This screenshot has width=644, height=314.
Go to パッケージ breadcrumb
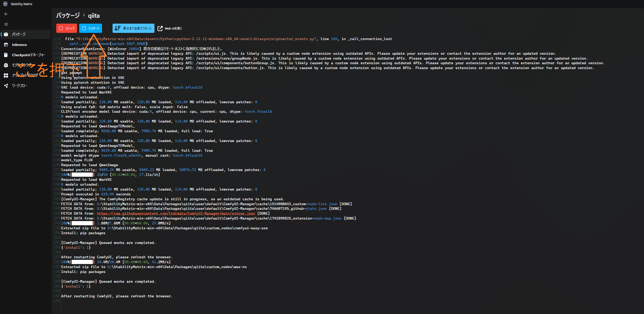tap(68, 15)
